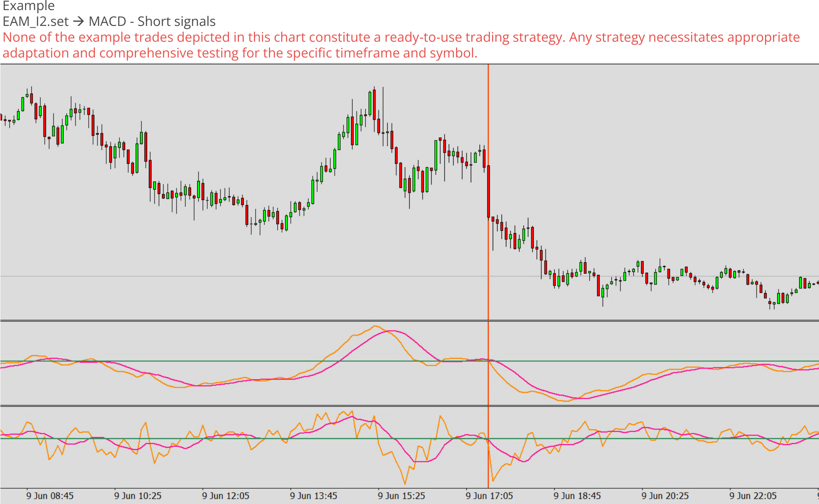Click the "9 Jun 12:05" time axis label
The height and width of the screenshot is (504, 819).
click(x=226, y=496)
